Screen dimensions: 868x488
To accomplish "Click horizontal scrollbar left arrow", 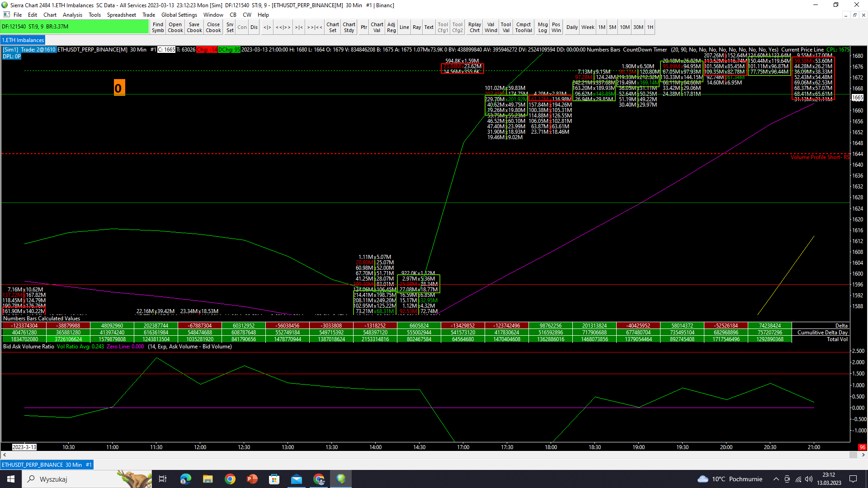I will point(5,455).
